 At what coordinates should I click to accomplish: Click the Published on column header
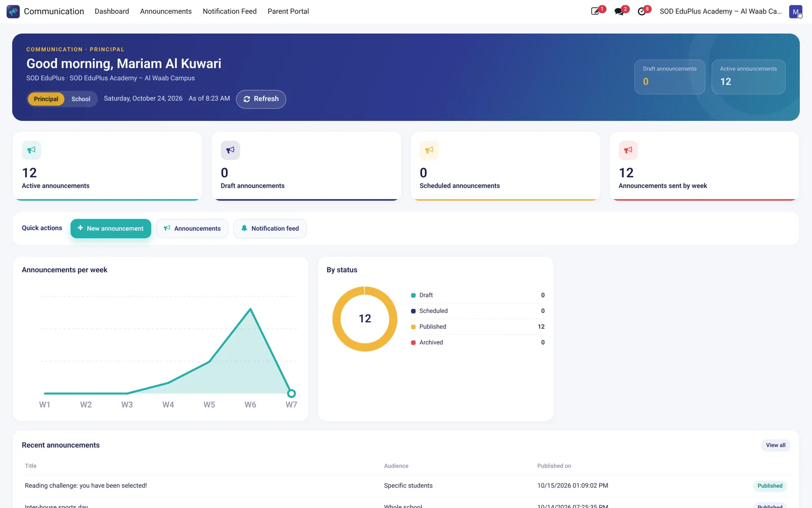point(554,466)
